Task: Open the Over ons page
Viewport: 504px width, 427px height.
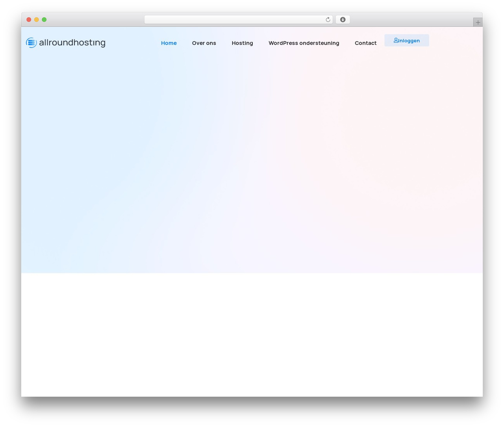Action: click(204, 43)
